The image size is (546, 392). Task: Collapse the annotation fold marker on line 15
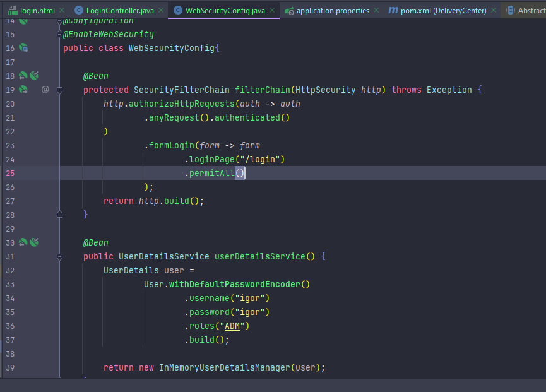click(x=59, y=34)
